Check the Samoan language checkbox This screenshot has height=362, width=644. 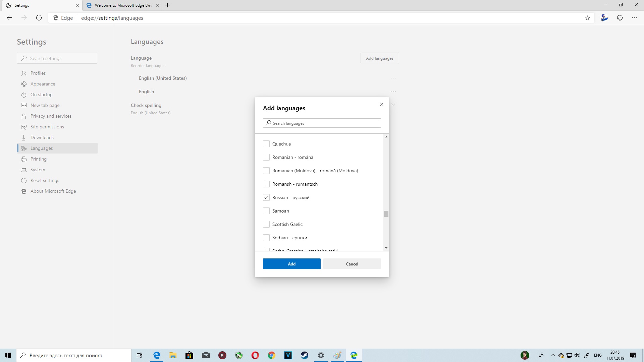pos(266,211)
